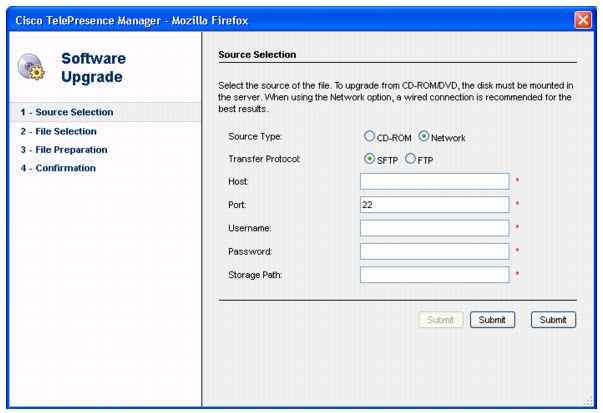Go to step 4 - Confirmation
Image resolution: width=603 pixels, height=413 pixels.
(58, 168)
